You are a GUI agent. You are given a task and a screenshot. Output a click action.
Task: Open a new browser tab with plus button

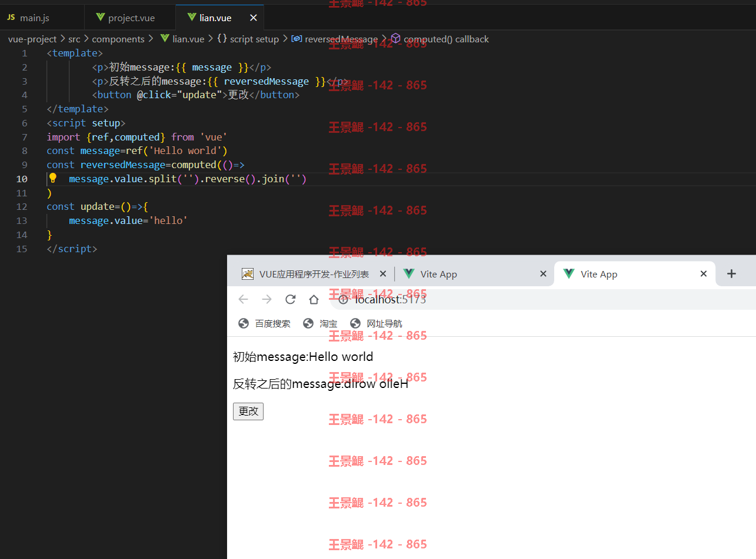click(x=731, y=274)
